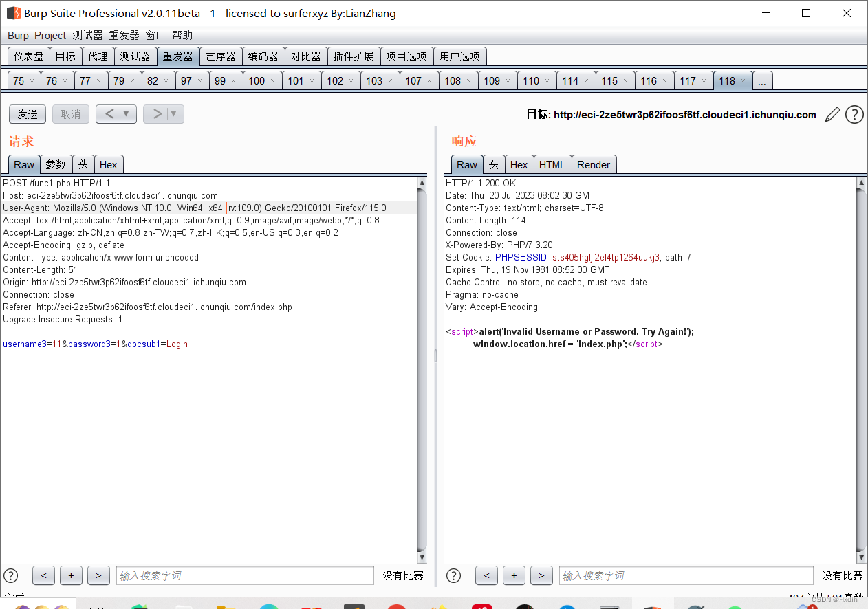Screen dimensions: 868x609
Task: Switch to the 仪表盘 tab
Action: [29, 56]
